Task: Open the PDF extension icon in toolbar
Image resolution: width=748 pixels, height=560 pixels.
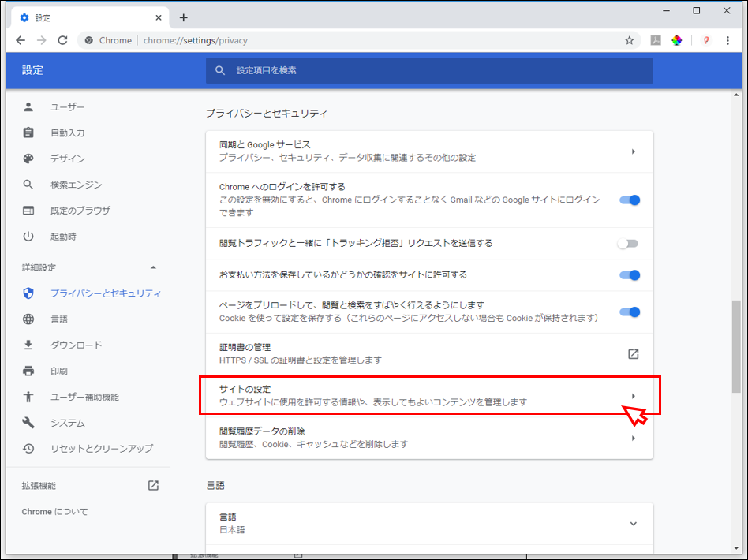Action: [656, 40]
